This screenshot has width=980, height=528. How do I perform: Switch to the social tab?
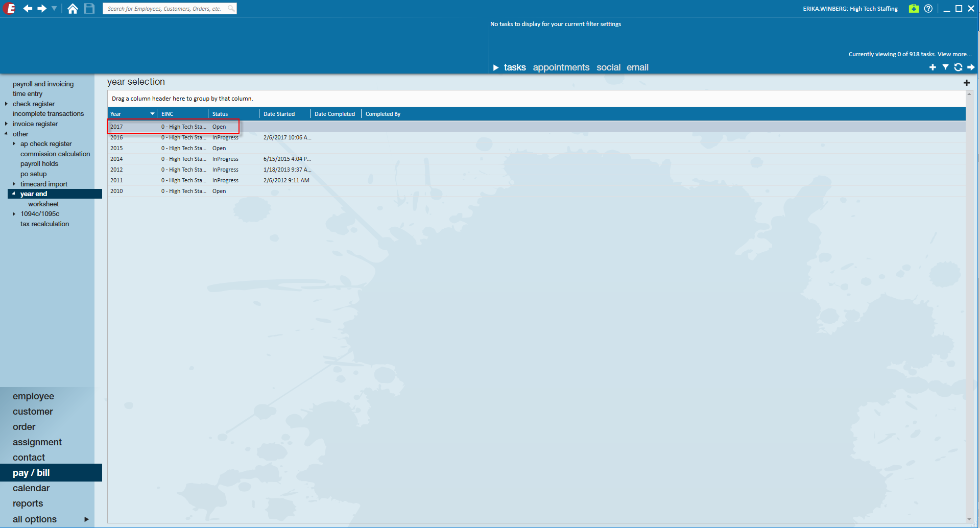(x=609, y=67)
